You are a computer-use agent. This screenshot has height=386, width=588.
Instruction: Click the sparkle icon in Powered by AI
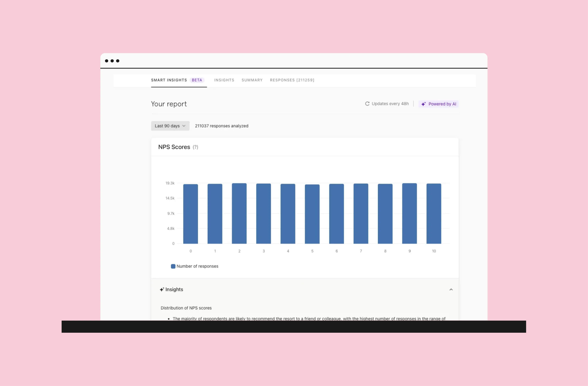click(x=423, y=104)
